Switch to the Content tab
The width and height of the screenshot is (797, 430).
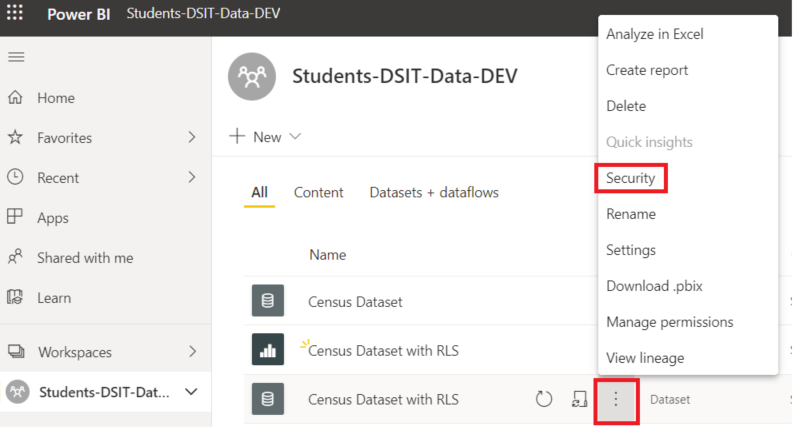coord(319,192)
